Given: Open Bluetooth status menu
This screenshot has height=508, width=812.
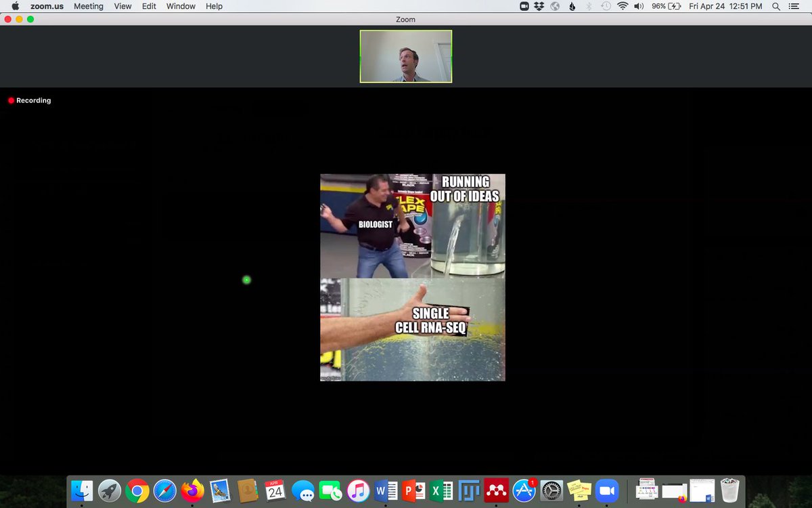Looking at the screenshot, I should [x=589, y=6].
